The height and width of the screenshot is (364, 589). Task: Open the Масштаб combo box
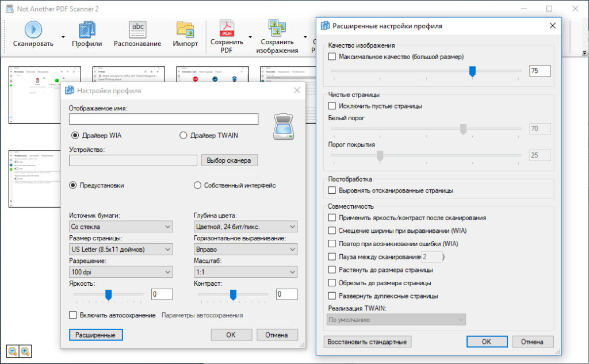pos(245,271)
